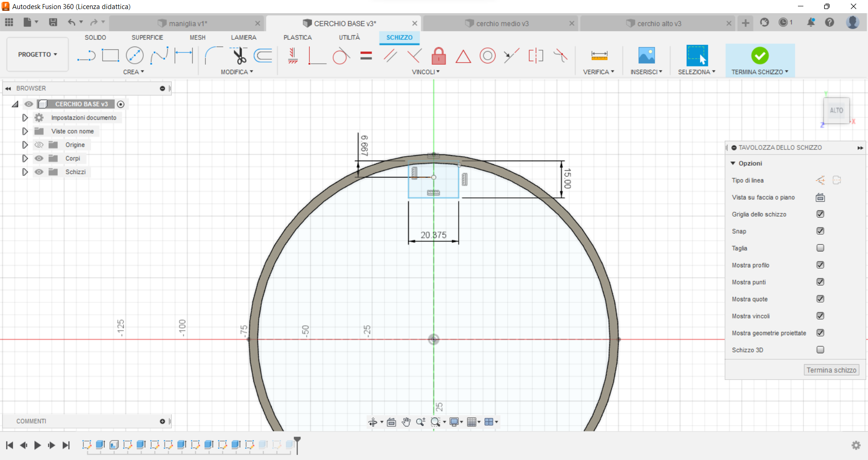Screen dimensions: 868x460
Task: Apply the Equal constraint icon
Action: [x=366, y=56]
